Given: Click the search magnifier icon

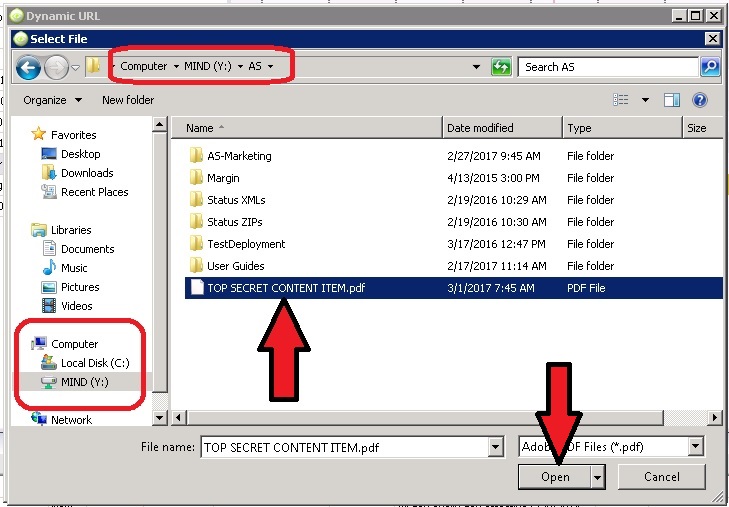Looking at the screenshot, I should pos(710,67).
